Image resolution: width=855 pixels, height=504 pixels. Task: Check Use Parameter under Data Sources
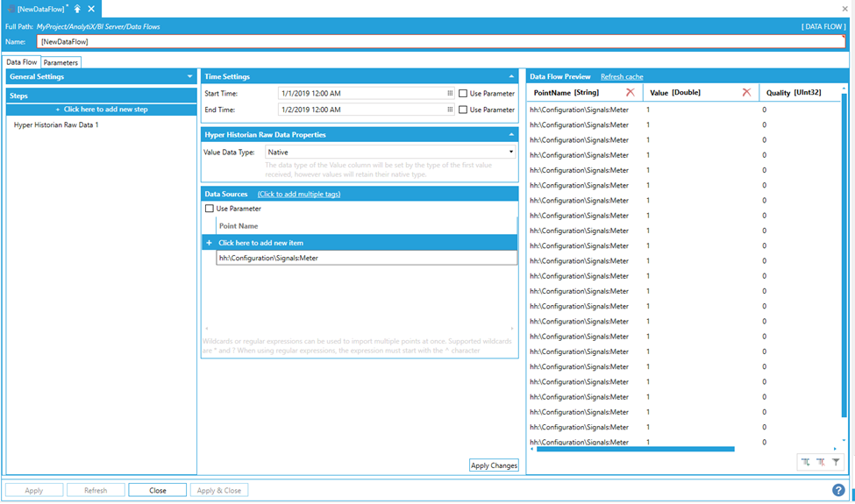pos(210,209)
